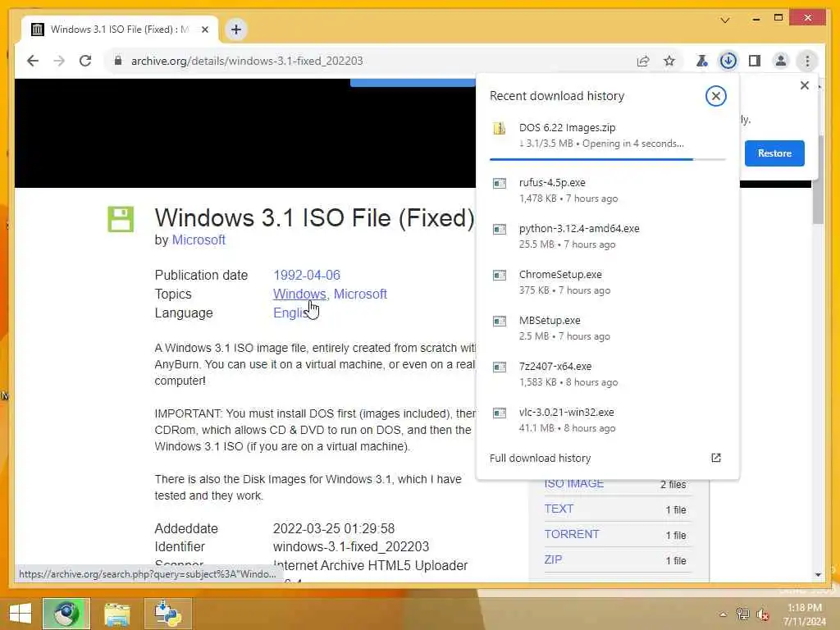Screen dimensions: 840x630
Task: Open the Microsoft topic link
Action: pos(360,294)
